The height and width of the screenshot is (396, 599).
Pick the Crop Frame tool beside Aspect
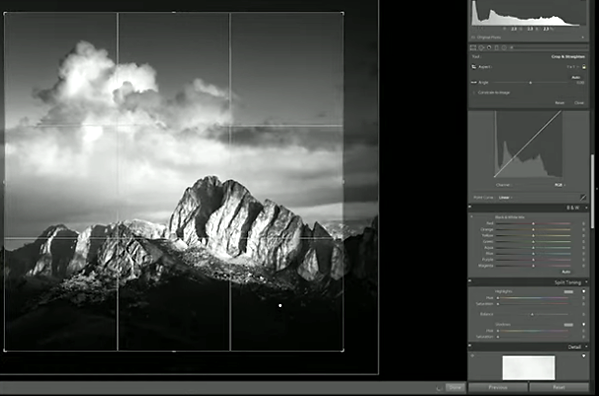point(474,67)
